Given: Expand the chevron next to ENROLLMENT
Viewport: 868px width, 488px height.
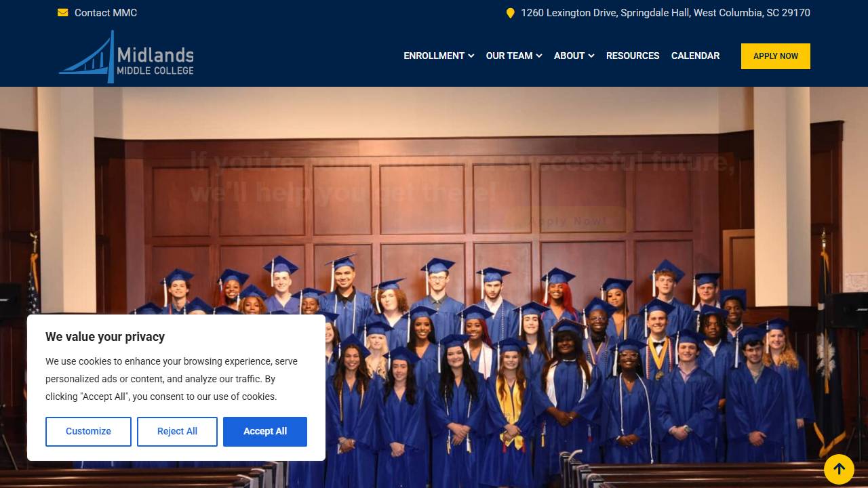Looking at the screenshot, I should click(471, 56).
